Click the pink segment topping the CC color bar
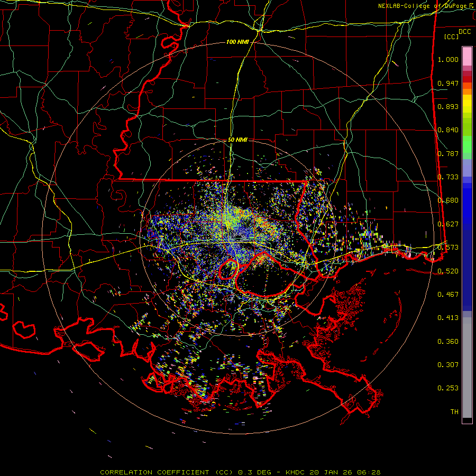 pyautogui.click(x=467, y=56)
